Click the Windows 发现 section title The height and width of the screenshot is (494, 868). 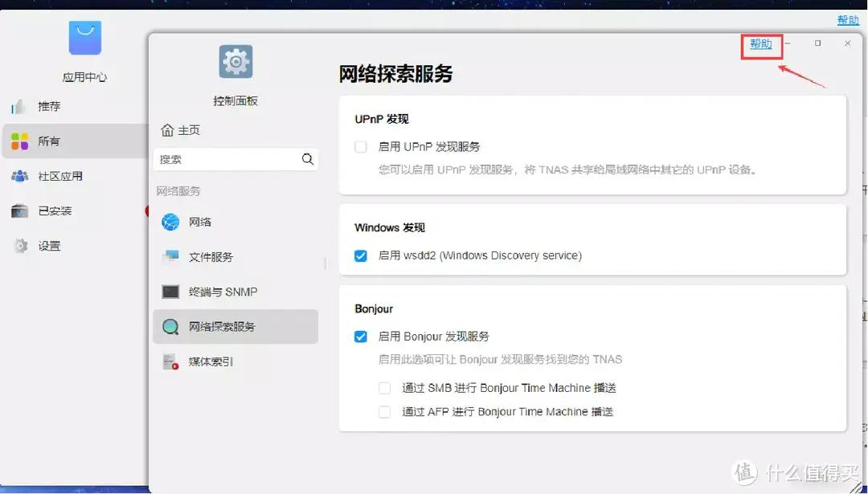point(390,227)
